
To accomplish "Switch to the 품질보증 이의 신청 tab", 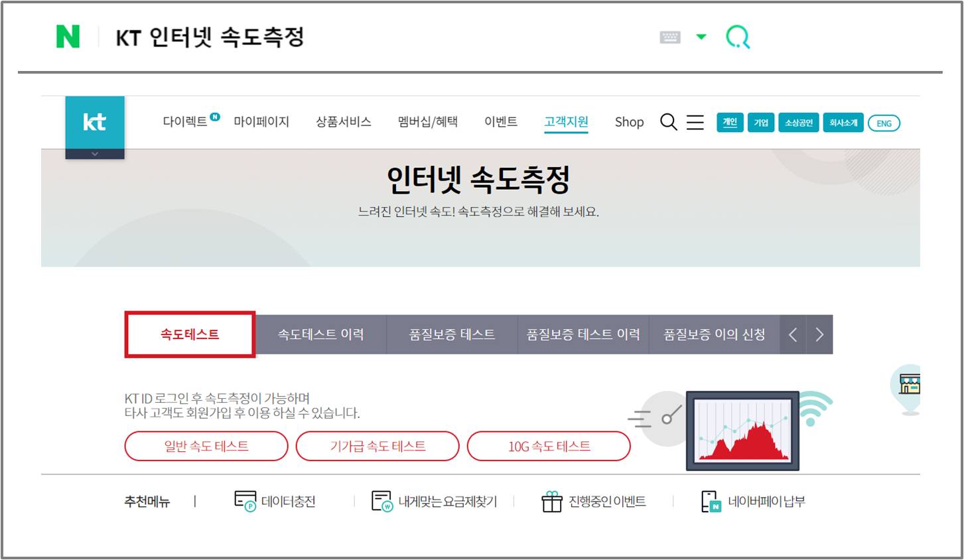I will (x=715, y=334).
